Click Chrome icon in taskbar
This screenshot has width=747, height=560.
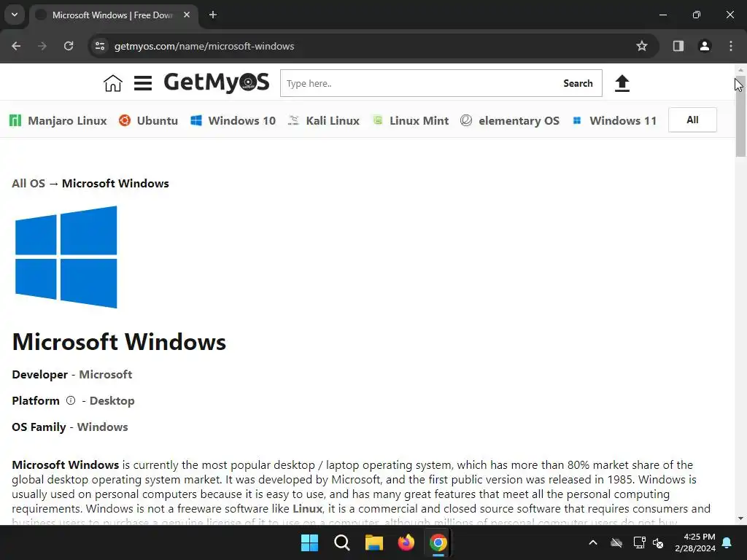438,542
